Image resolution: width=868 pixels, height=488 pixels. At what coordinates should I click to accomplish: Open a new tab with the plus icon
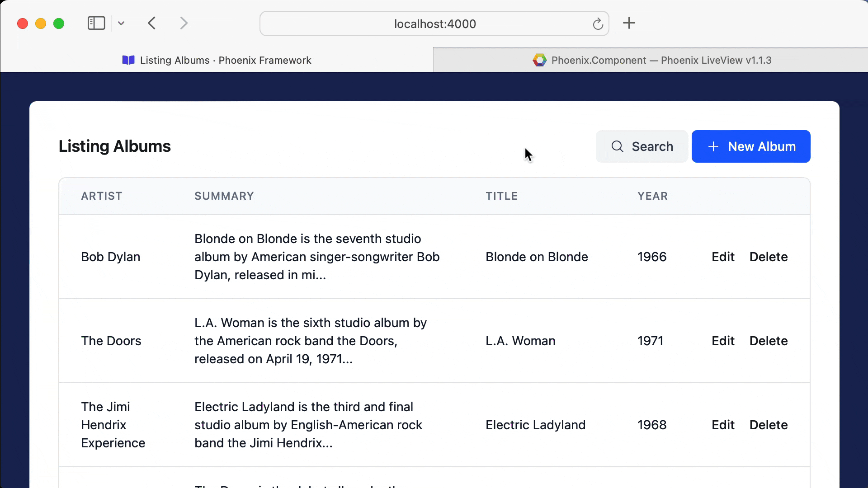(x=629, y=23)
